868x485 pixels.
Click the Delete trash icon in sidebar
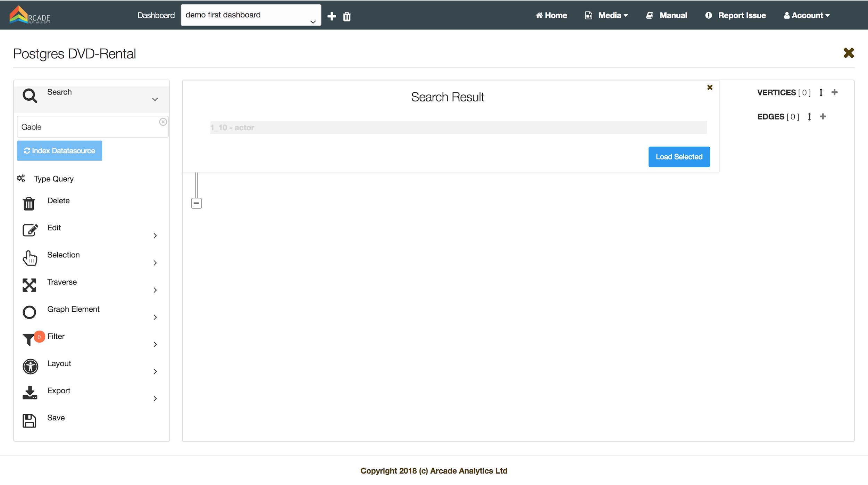(x=29, y=204)
